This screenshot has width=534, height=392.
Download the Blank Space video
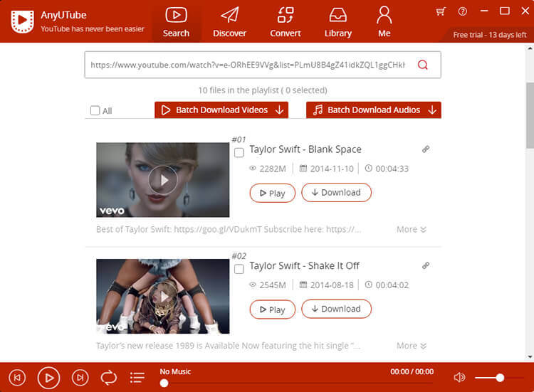point(337,193)
